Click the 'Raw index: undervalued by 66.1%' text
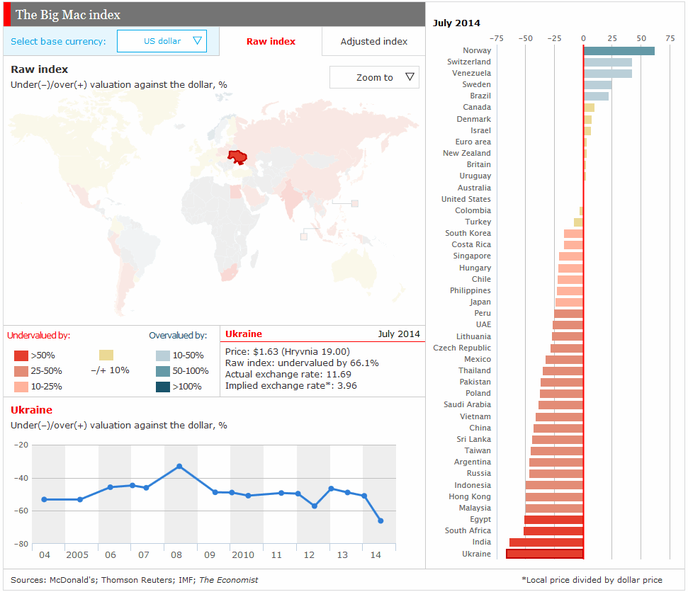This screenshot has width=688, height=592. 302,363
